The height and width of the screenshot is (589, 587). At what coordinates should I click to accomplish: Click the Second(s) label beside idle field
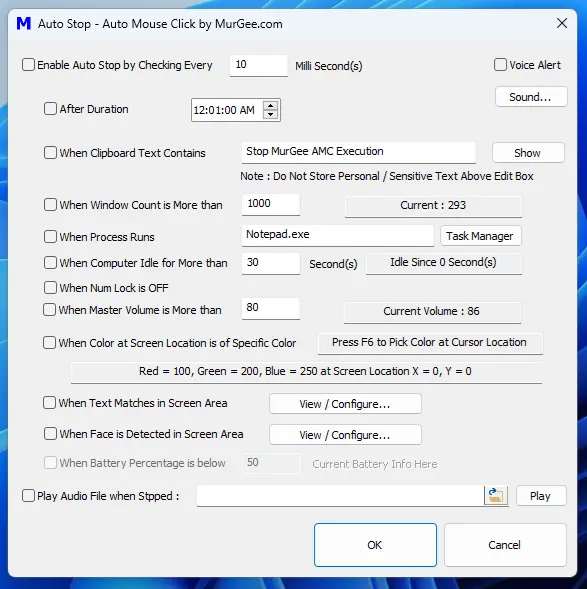(333, 264)
